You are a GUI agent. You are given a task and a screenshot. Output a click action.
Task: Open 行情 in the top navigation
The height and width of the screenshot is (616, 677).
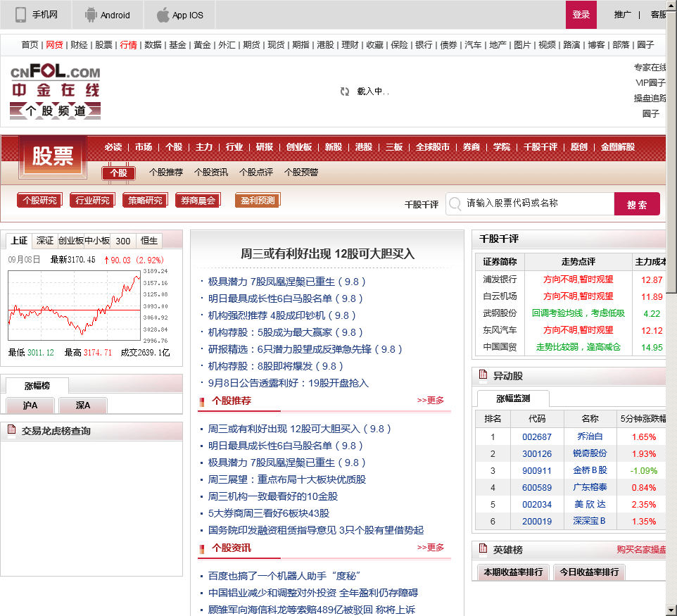tap(128, 44)
